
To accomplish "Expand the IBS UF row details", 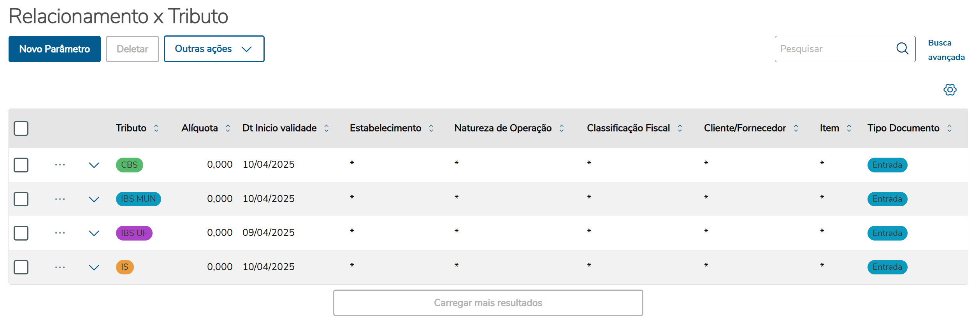I will point(94,233).
